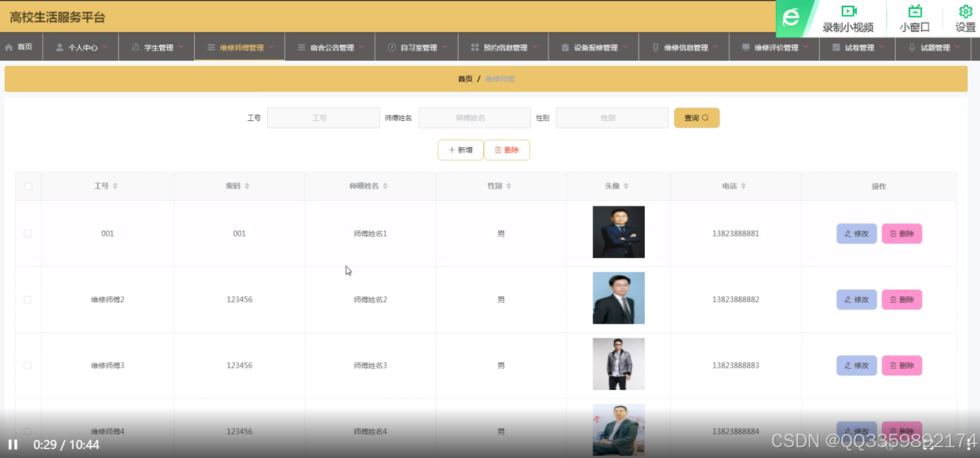Check the row checkbox for 维修师傅3
The image size is (980, 458).
click(27, 365)
